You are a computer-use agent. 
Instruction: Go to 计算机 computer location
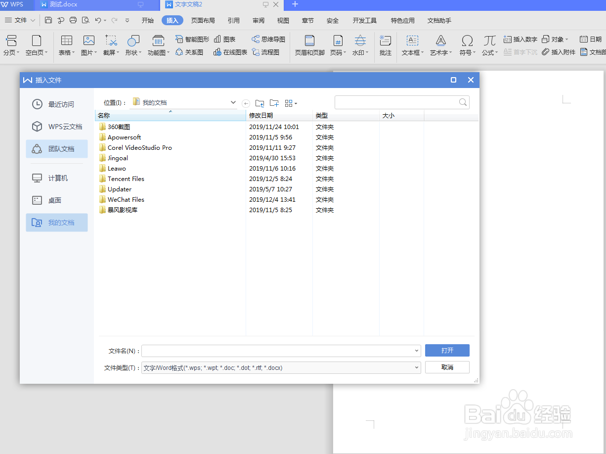click(57, 178)
